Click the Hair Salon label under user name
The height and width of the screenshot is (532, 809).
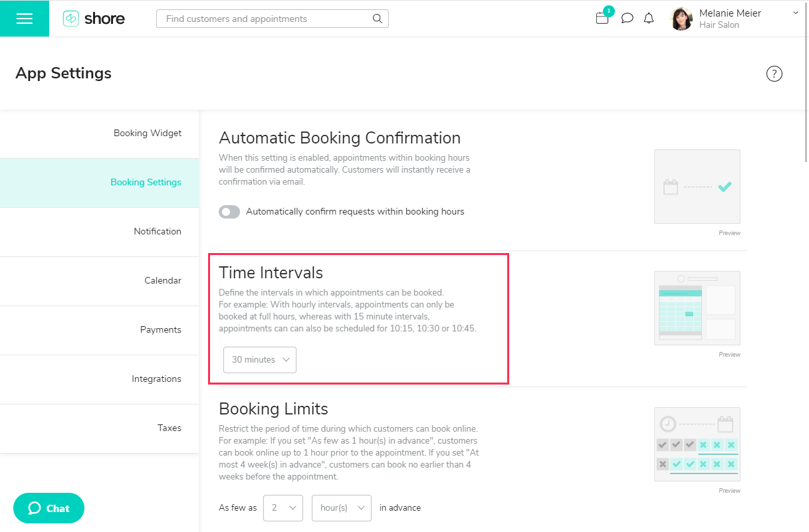719,25
